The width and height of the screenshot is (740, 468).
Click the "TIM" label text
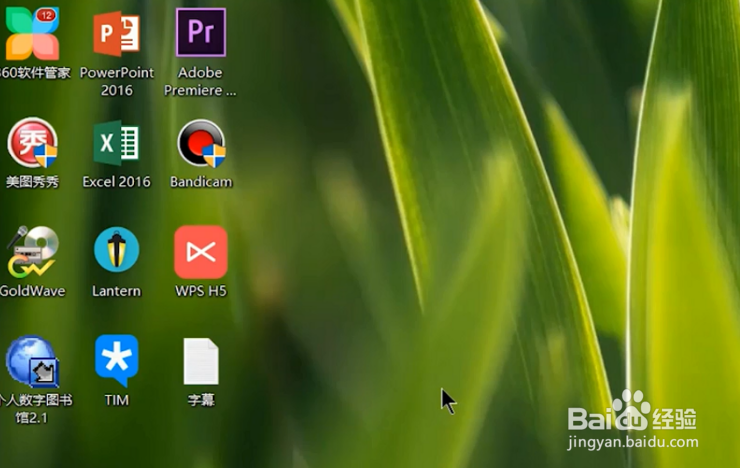pos(117,400)
